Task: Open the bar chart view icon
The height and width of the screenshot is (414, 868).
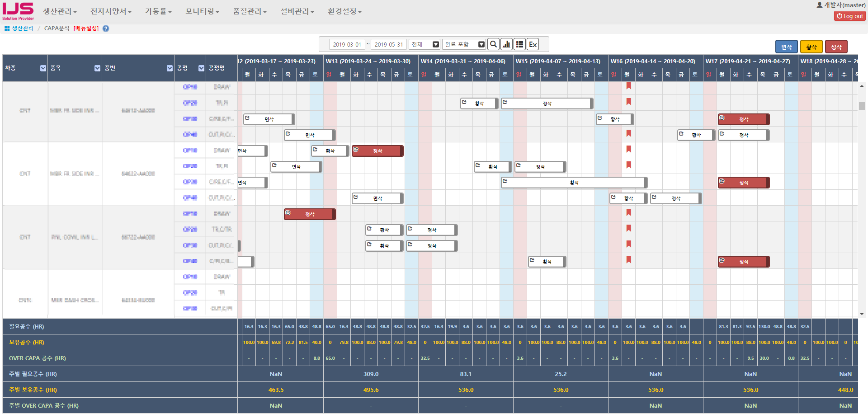Action: [x=507, y=44]
